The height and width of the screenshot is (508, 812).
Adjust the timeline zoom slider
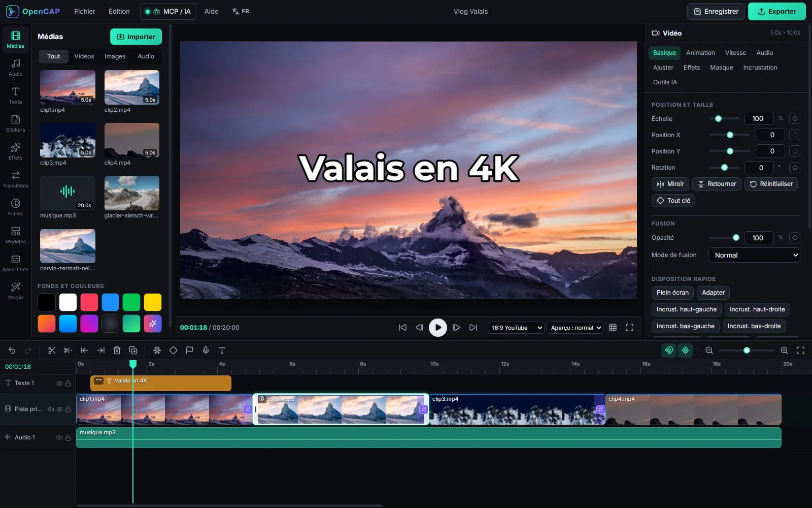[x=747, y=350]
